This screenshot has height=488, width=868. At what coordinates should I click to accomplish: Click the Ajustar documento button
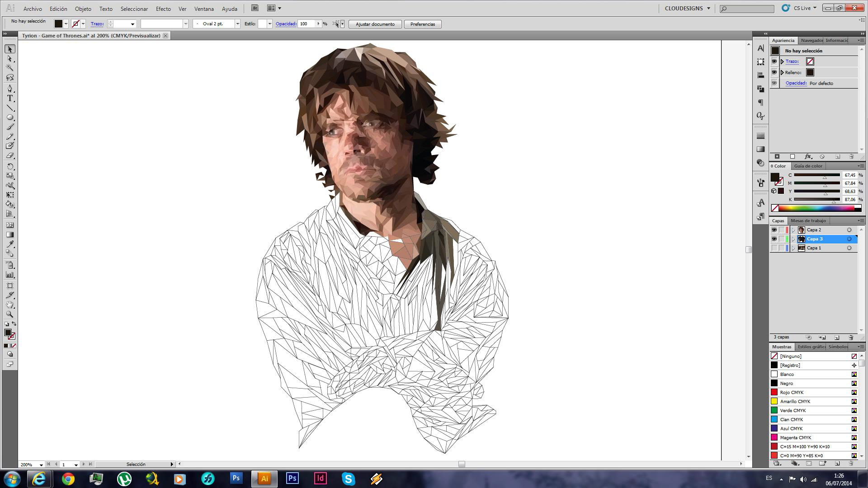point(375,24)
